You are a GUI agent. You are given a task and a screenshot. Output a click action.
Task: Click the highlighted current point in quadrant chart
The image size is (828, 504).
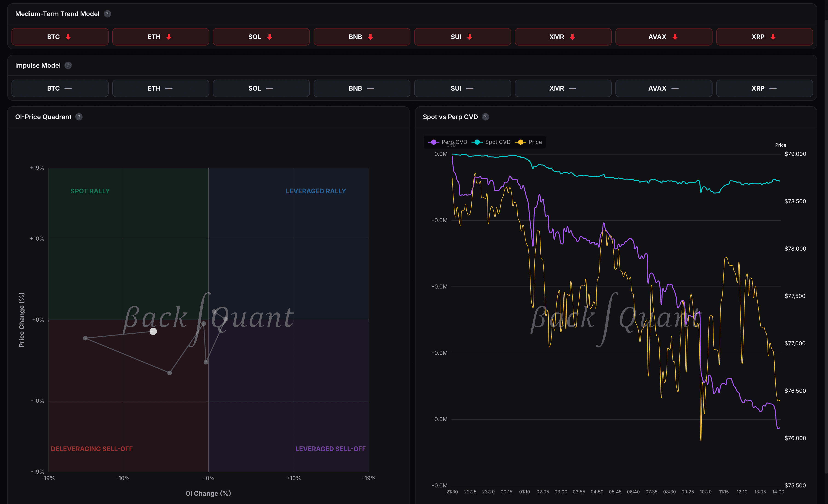tap(153, 331)
